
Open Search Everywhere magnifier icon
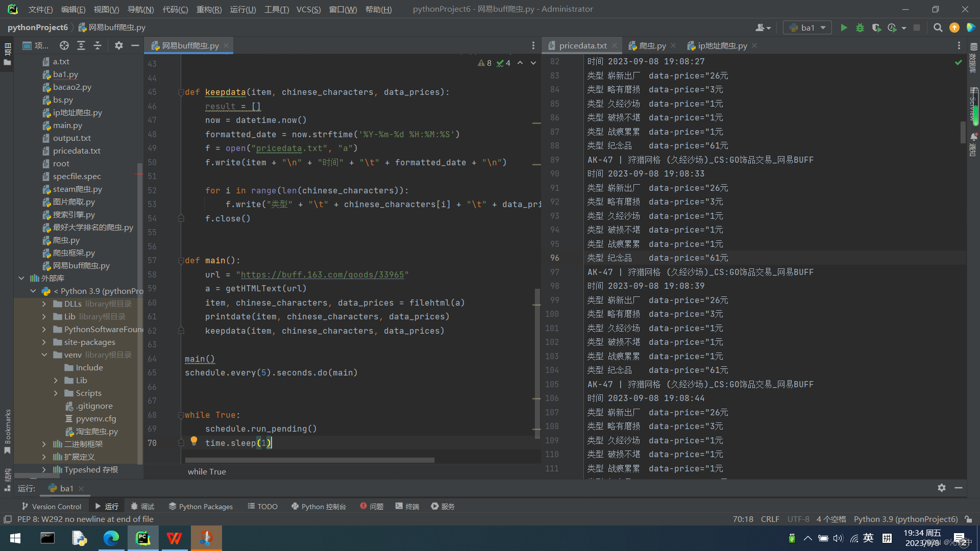pos(938,28)
